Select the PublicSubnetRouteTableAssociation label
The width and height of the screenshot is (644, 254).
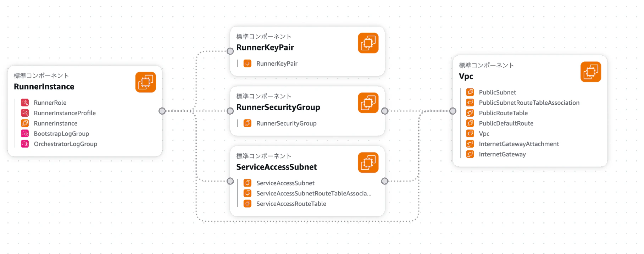click(x=529, y=103)
